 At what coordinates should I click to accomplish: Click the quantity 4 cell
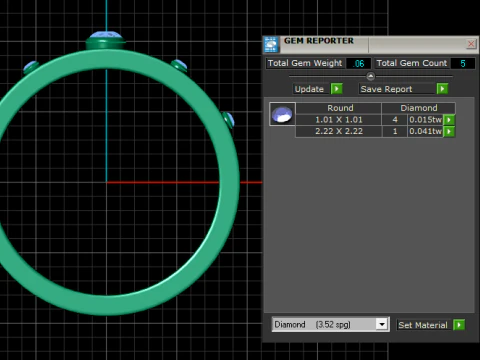pos(395,120)
